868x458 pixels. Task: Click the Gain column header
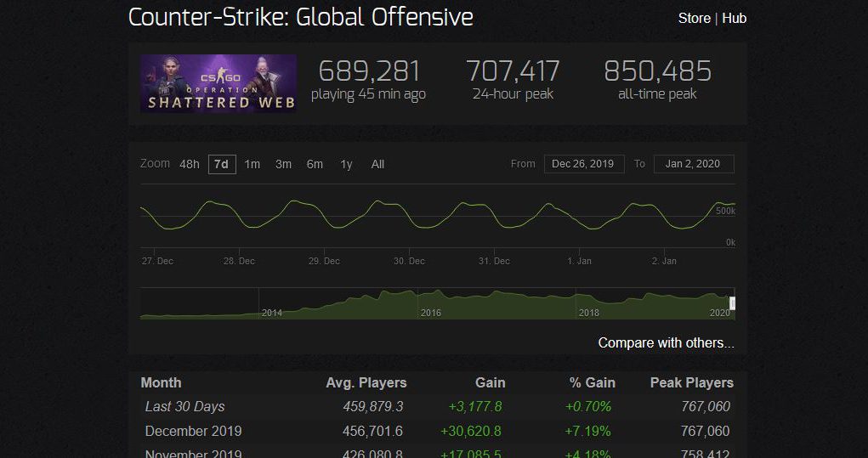pos(490,382)
